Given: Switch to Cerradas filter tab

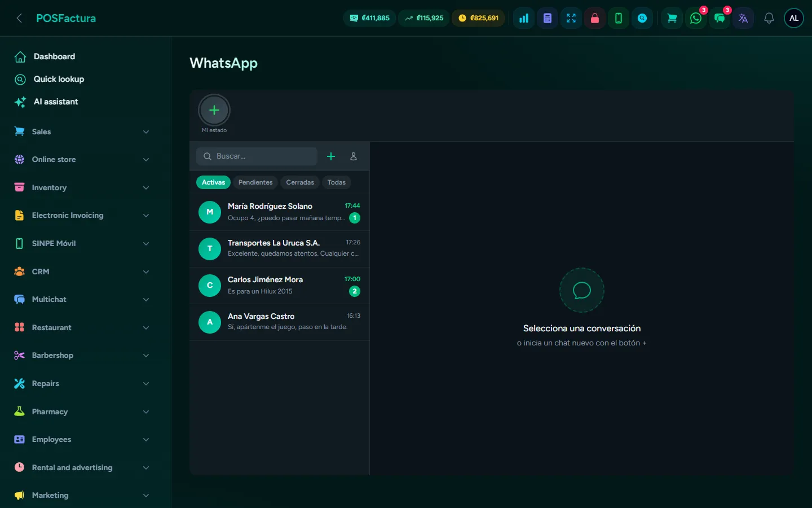Looking at the screenshot, I should (300, 182).
